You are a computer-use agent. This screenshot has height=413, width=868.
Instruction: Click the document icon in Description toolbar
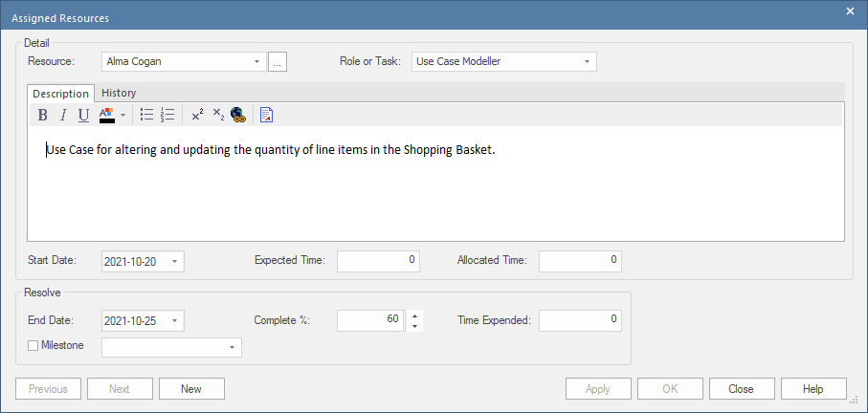pos(267,115)
